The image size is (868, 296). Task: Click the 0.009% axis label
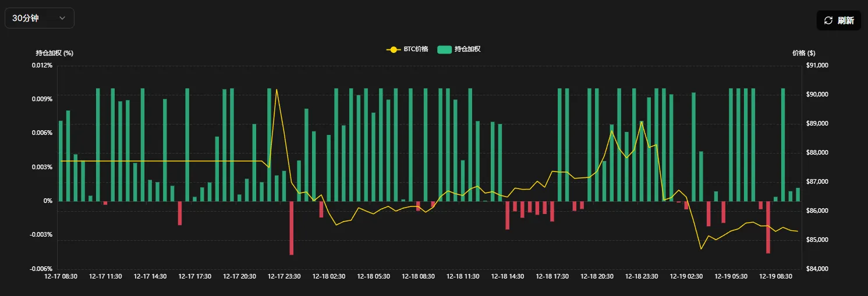(42, 99)
